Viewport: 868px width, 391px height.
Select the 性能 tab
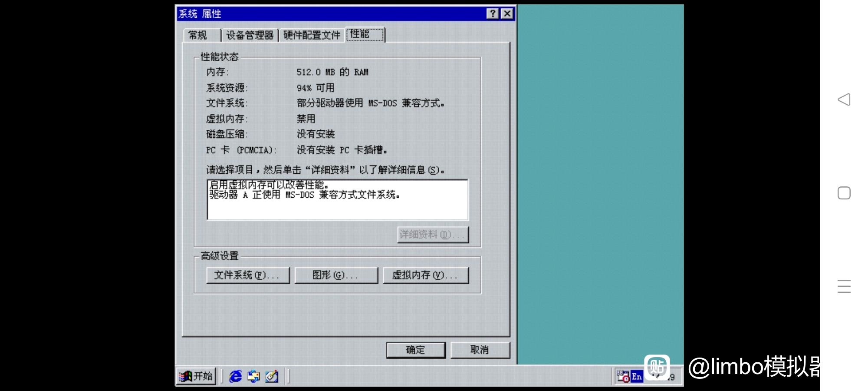[x=365, y=34]
